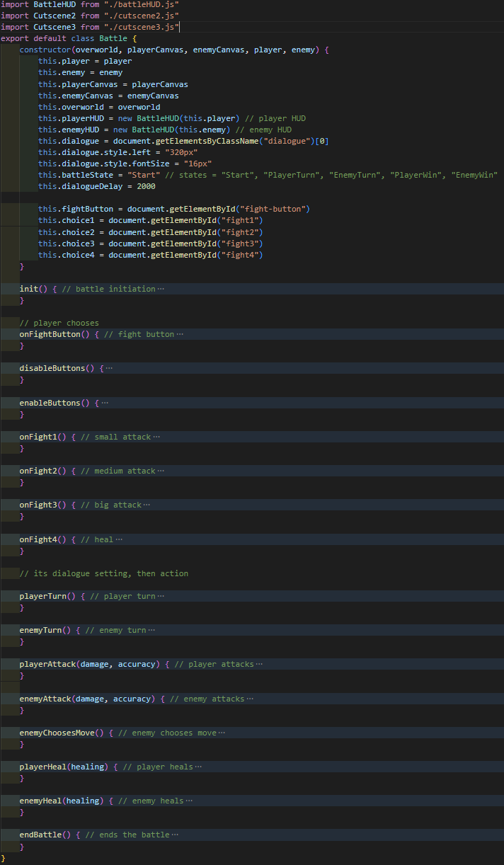Unfold the enableButtons() method ellipsis
Viewport: 504px width, 865px height.
click(x=105, y=403)
